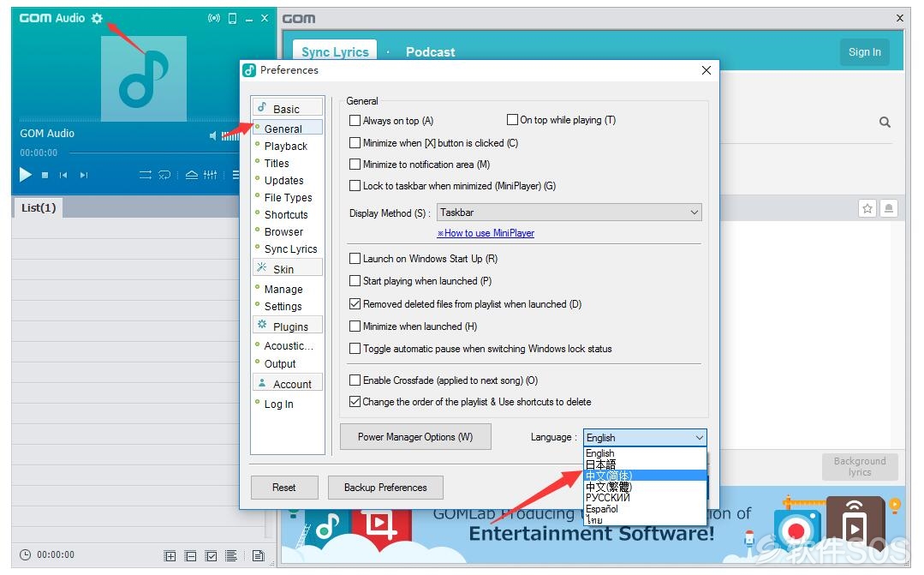The image size is (924, 575).
Task: Click the sort playlist lines icon
Action: [x=231, y=555]
